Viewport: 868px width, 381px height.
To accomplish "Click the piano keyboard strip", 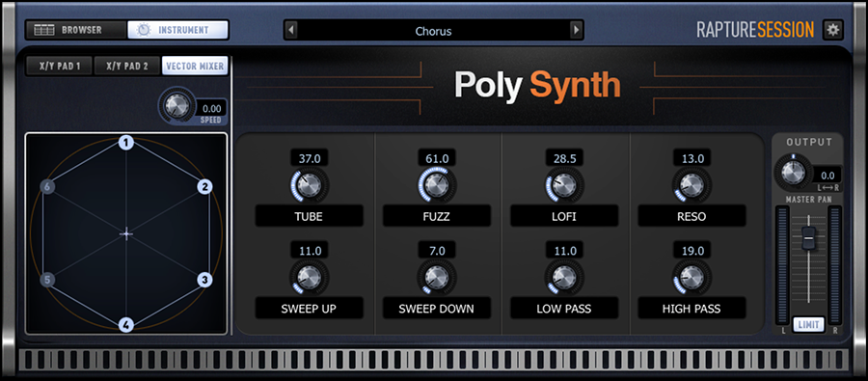I will click(433, 360).
